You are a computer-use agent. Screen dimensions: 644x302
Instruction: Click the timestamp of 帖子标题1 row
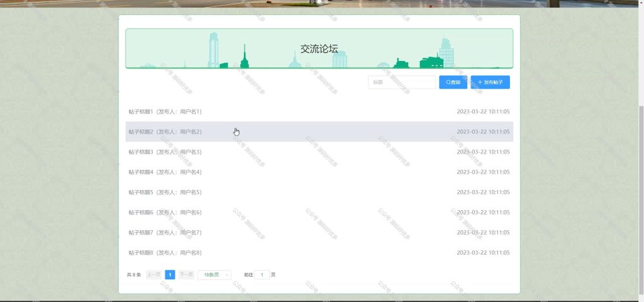point(483,111)
